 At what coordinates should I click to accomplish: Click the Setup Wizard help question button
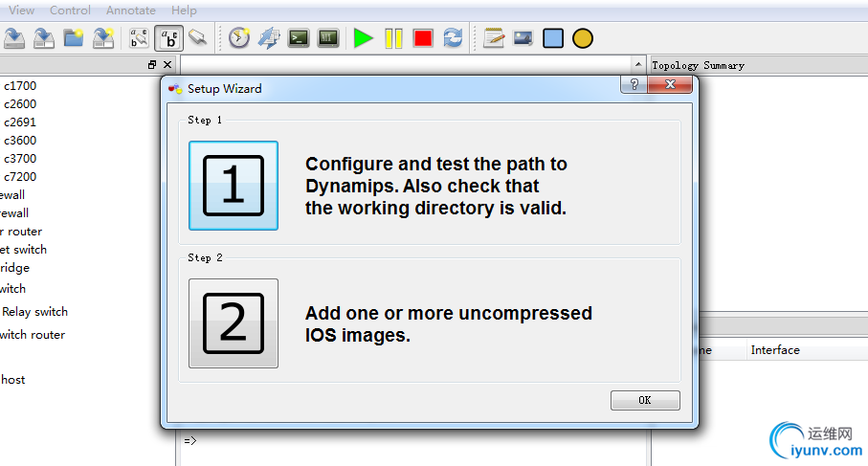[x=634, y=85]
